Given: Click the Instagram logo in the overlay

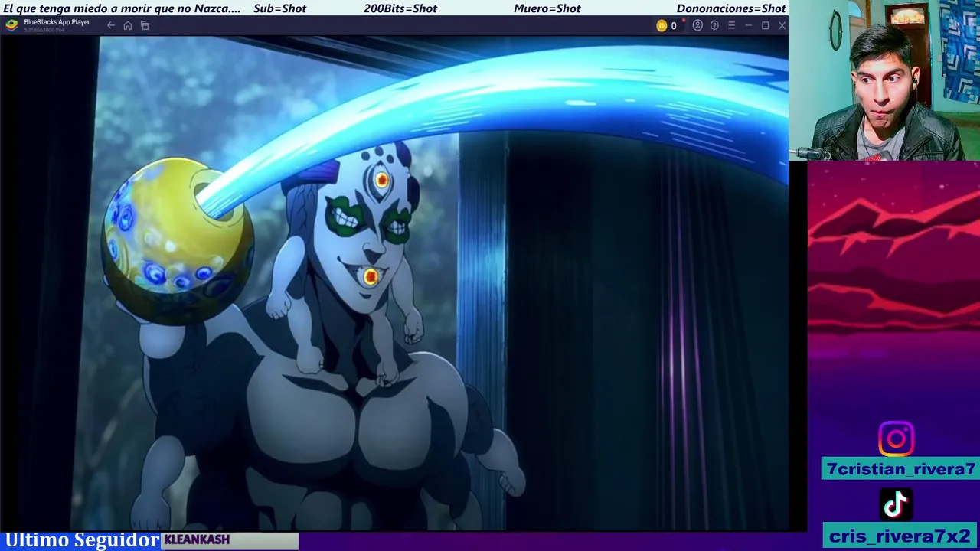Looking at the screenshot, I should coord(896,439).
